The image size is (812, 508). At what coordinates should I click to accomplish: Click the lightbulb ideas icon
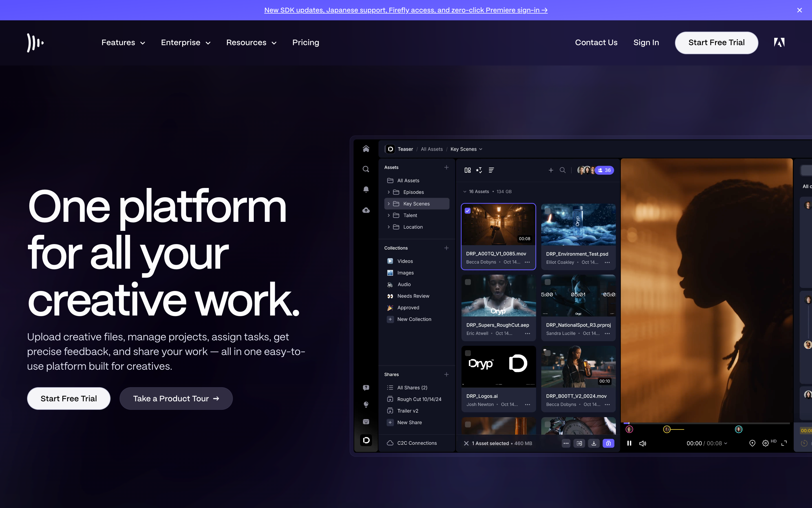pyautogui.click(x=366, y=404)
